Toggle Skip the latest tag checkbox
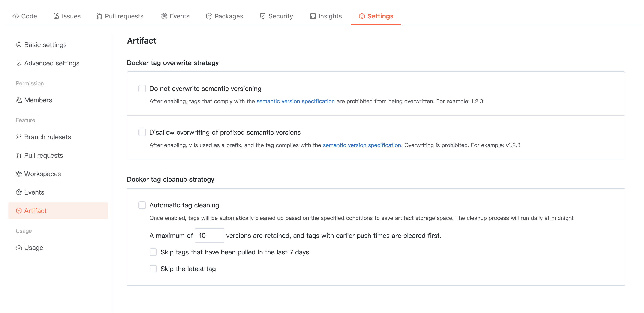 click(153, 269)
